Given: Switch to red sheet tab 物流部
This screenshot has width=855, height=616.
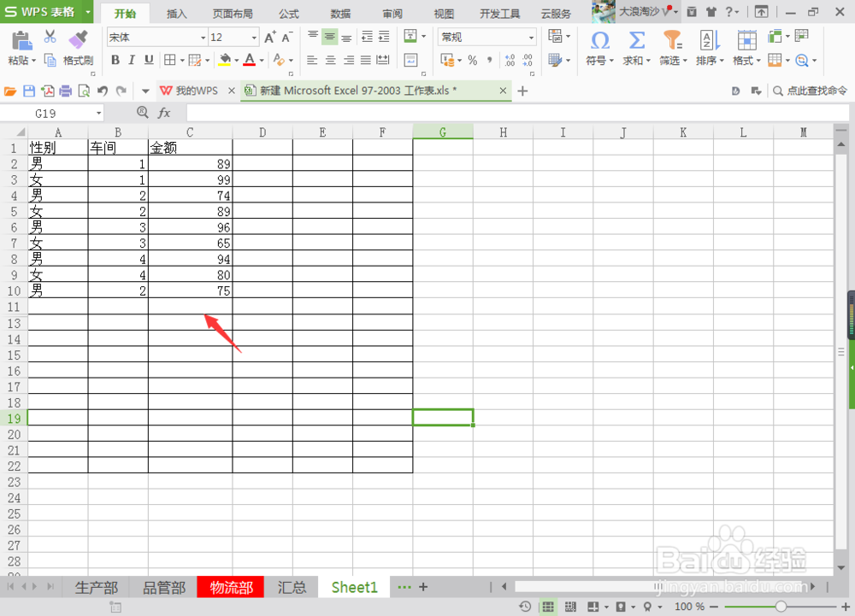Looking at the screenshot, I should tap(231, 588).
